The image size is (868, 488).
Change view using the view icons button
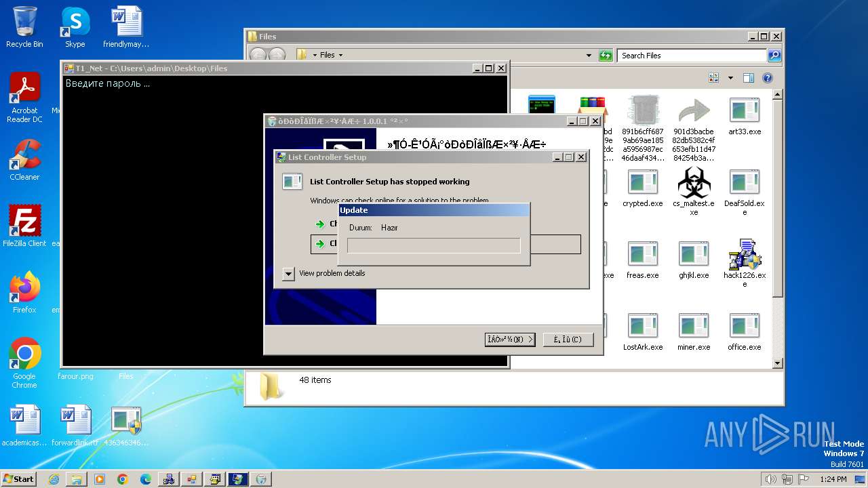pos(713,78)
